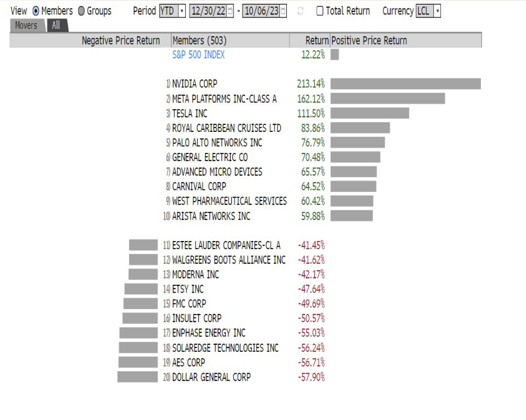526x420 pixels.
Task: Click the end date field 10/06/23
Action: tap(262, 11)
